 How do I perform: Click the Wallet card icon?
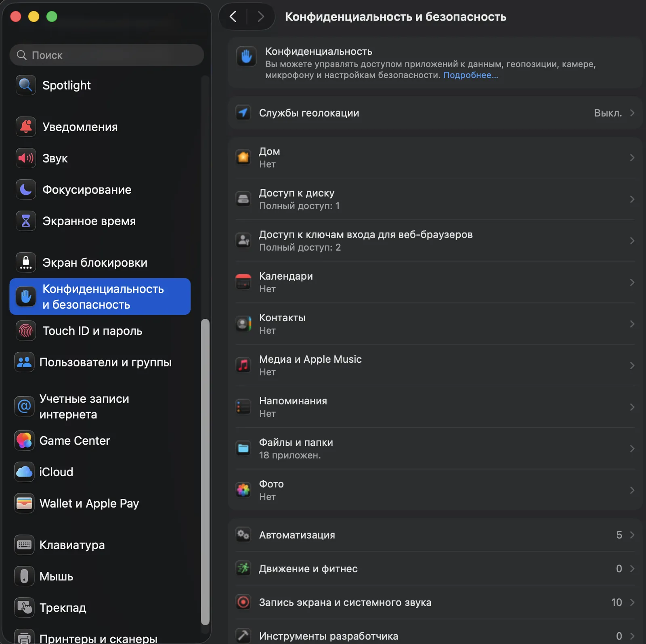tap(24, 504)
